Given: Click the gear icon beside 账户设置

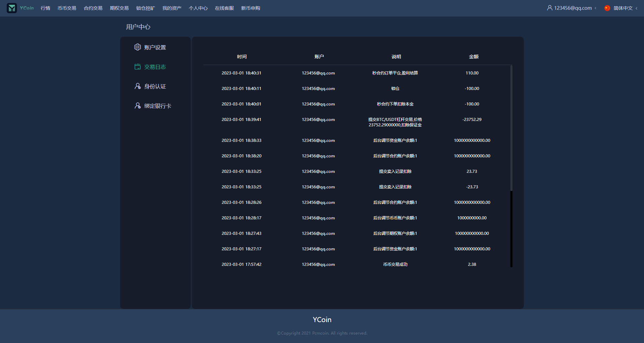Looking at the screenshot, I should coord(137,47).
